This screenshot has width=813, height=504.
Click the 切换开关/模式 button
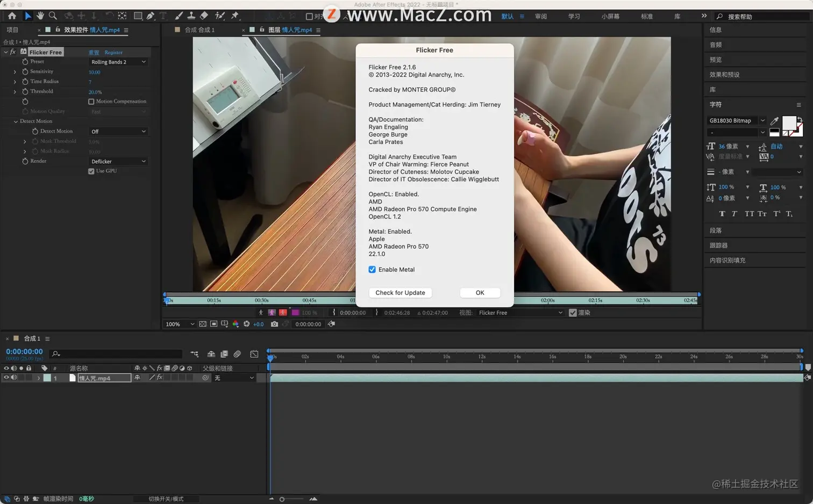point(166,499)
